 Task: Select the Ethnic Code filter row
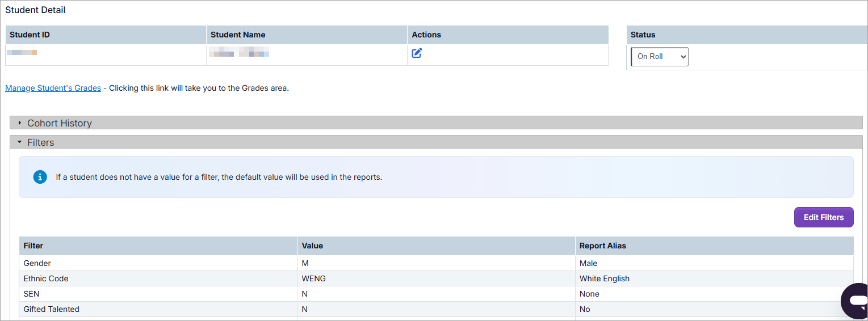point(46,278)
